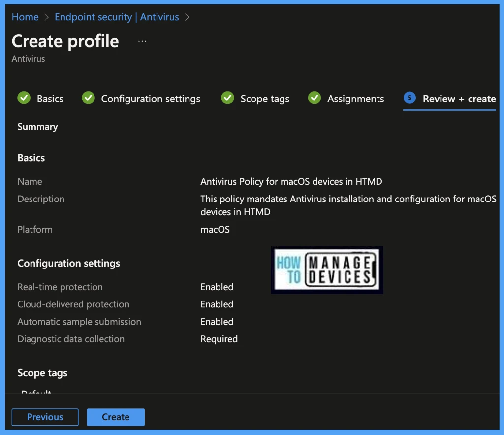Screen dimensions: 504x435
Task: Open the Scope tags step
Action: (x=255, y=99)
